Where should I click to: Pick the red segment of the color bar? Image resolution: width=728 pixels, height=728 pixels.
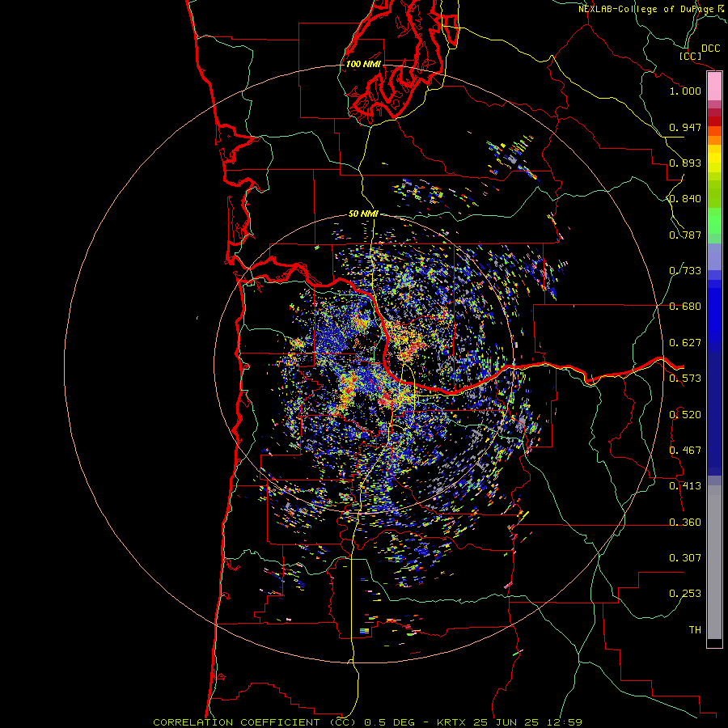pos(714,121)
